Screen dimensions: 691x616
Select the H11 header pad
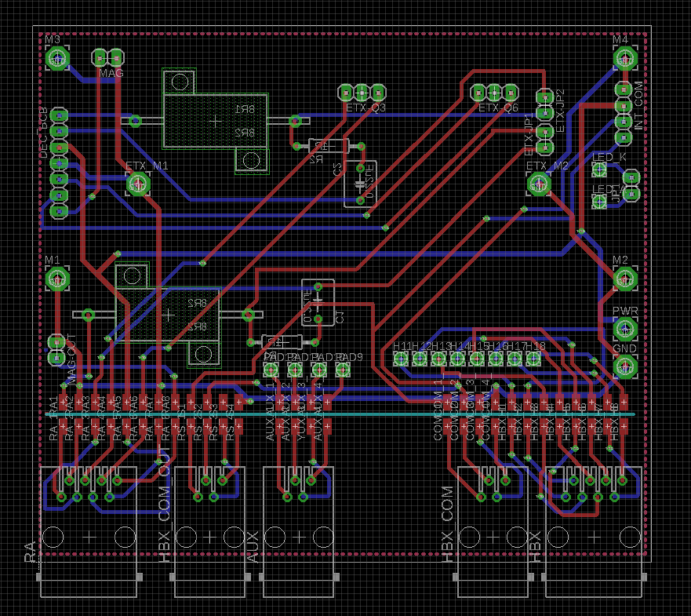[401, 359]
